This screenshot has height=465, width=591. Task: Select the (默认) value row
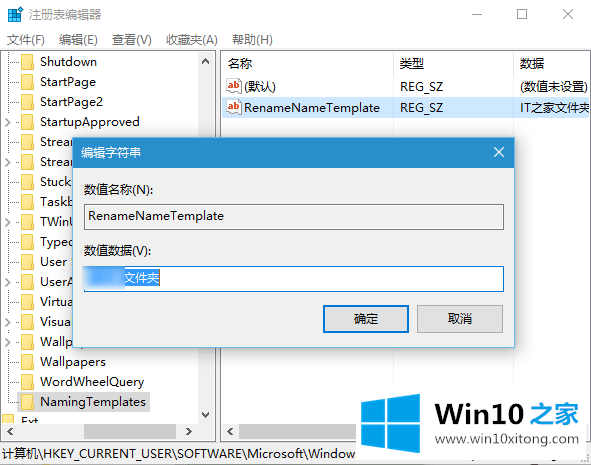406,87
